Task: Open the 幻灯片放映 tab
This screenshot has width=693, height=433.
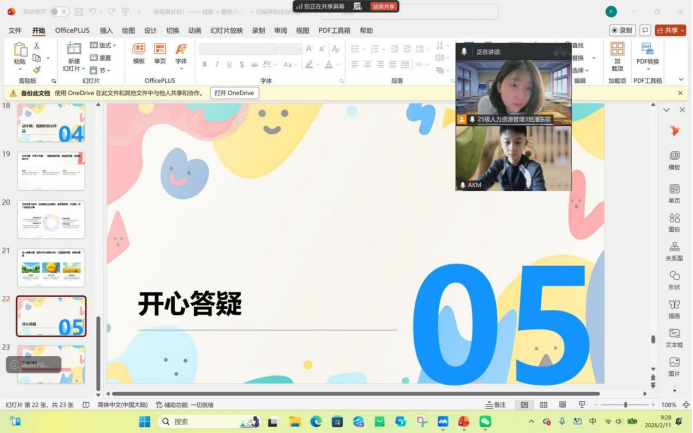Action: (226, 31)
